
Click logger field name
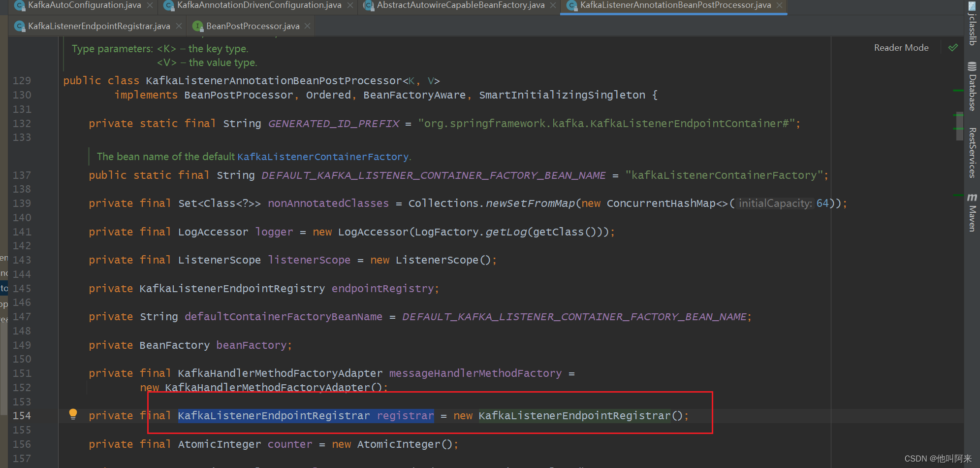(274, 232)
